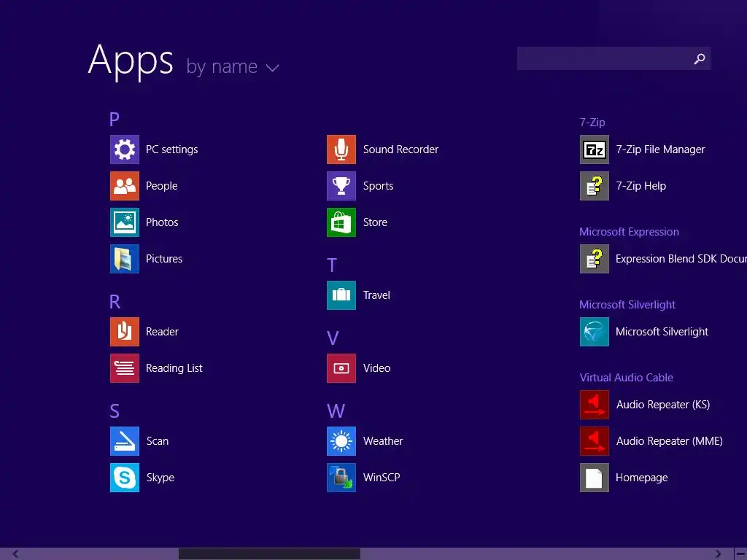Launch the Travel suitcase icon
The image size is (747, 560).
click(341, 295)
